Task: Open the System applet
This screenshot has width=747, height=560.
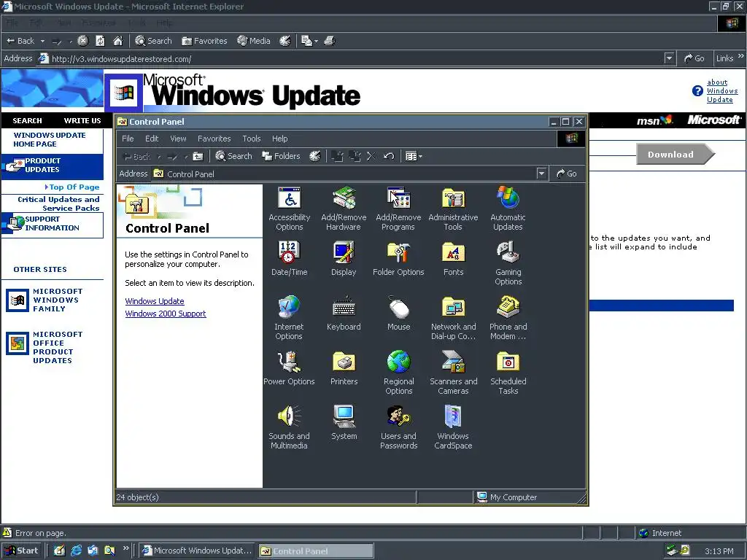Action: pos(344,423)
